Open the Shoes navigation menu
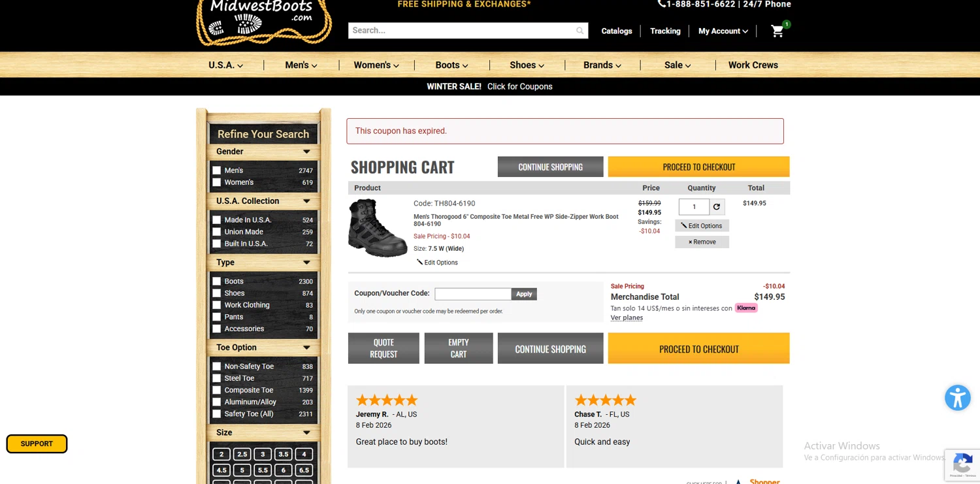This screenshot has width=980, height=484. 527,65
